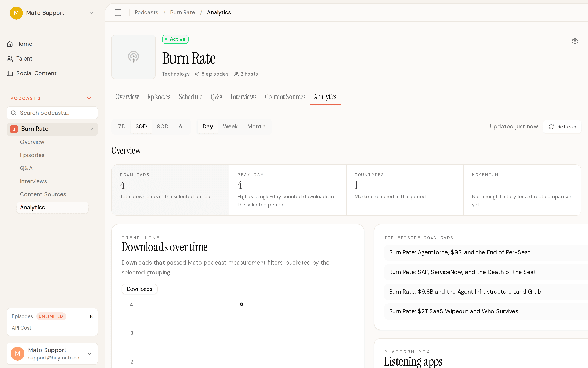Click the Momentum metric card

[522, 190]
